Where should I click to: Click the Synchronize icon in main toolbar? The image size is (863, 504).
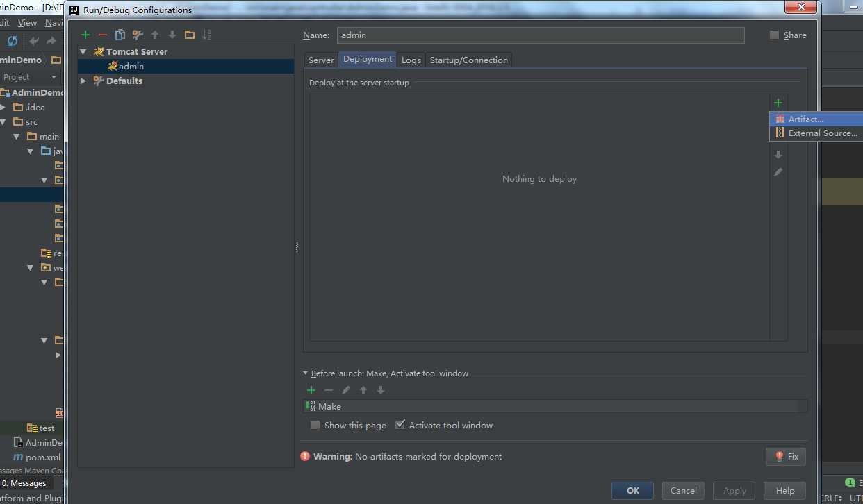point(13,41)
